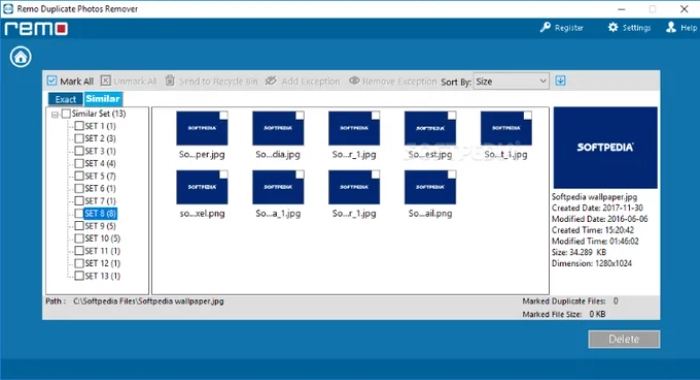700x380 pixels.
Task: Click the Dimension: 1280x1024 text
Action: pos(592,263)
